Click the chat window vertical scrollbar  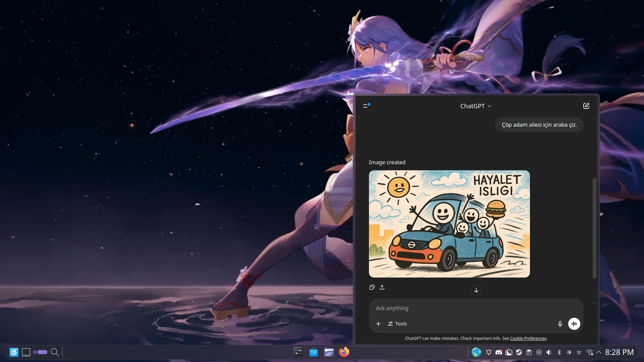(x=594, y=228)
